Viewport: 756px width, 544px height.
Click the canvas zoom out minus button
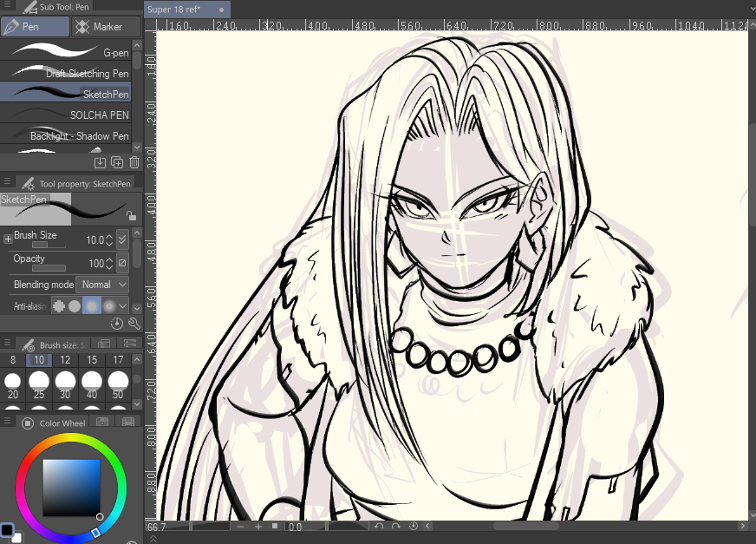(x=241, y=526)
